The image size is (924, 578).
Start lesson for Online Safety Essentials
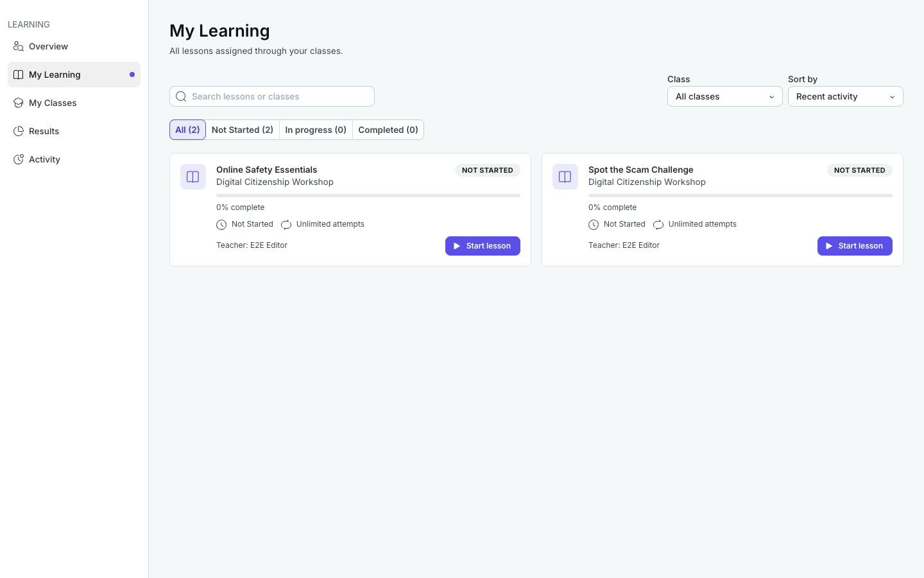(x=483, y=246)
